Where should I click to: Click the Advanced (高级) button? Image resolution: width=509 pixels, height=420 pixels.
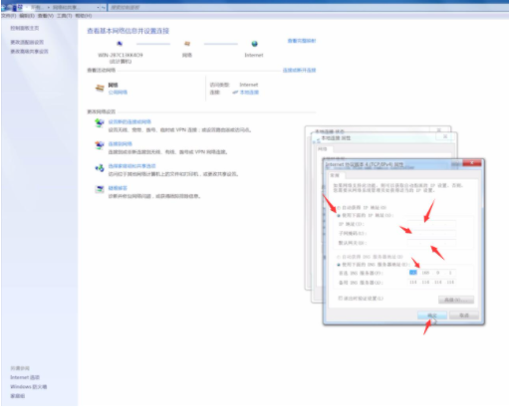456,300
